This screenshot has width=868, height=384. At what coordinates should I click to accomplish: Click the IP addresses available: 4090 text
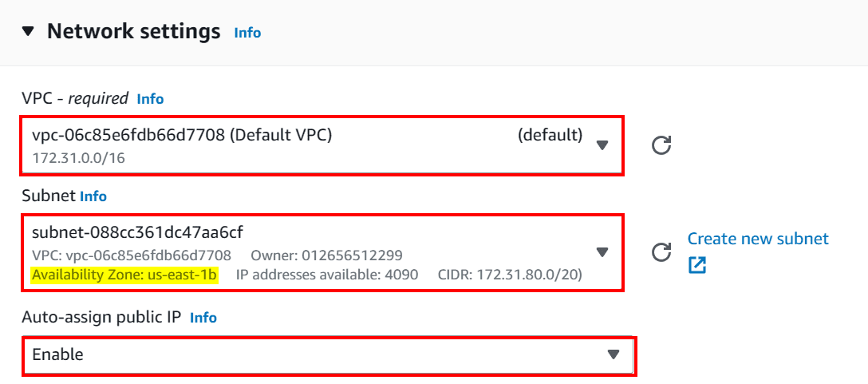pos(327,275)
